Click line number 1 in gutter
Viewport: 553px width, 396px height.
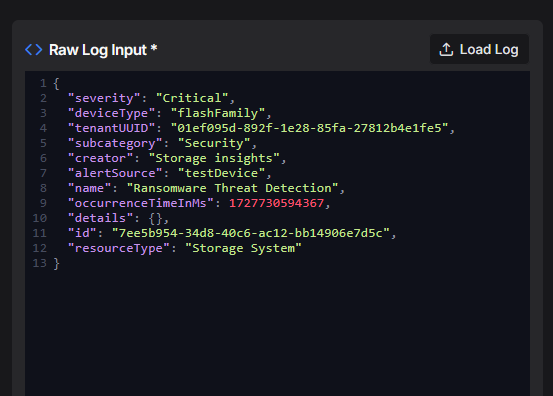click(x=43, y=83)
